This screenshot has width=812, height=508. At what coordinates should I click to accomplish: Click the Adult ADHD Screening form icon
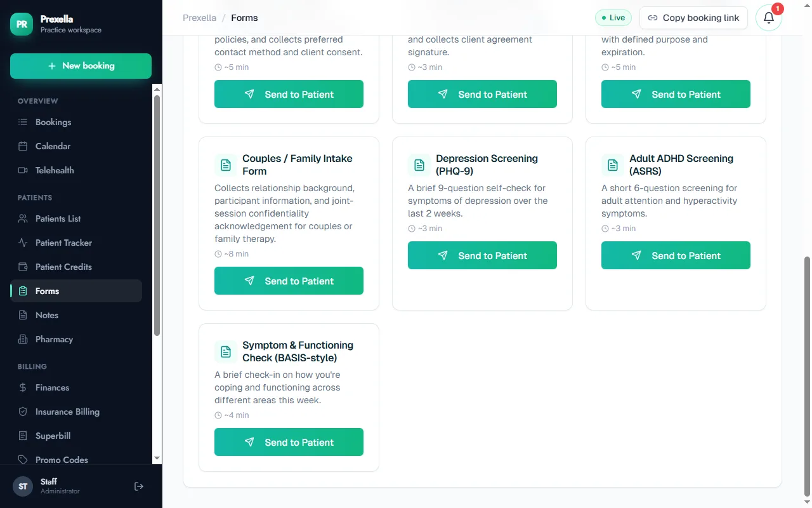tap(612, 165)
